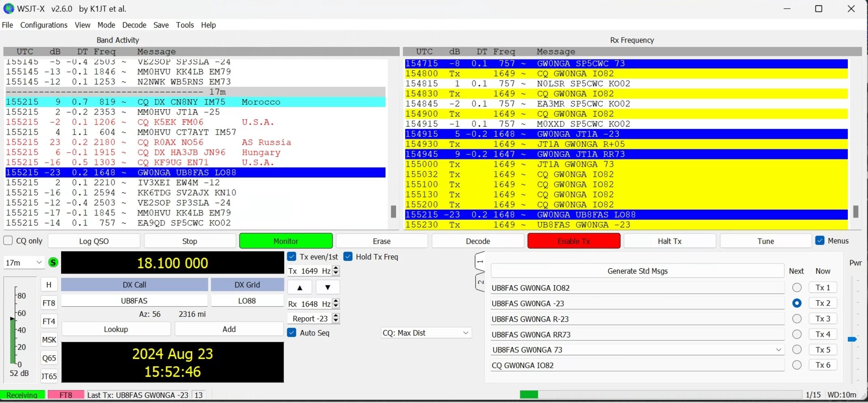Click the Add button
The height and width of the screenshot is (403, 868).
229,329
